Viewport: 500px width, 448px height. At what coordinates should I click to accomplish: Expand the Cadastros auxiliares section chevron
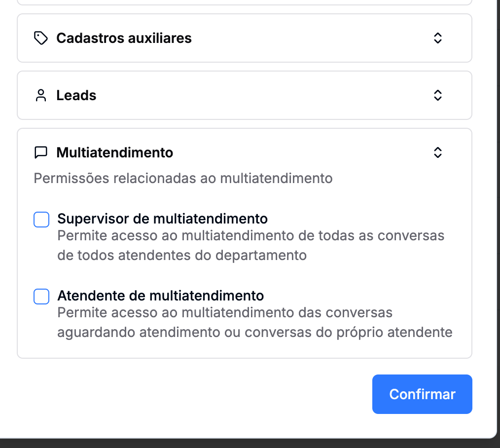(437, 38)
